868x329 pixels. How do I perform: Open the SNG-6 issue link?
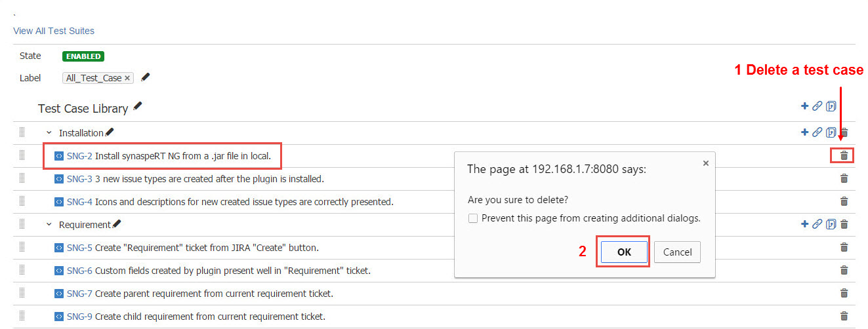point(79,271)
